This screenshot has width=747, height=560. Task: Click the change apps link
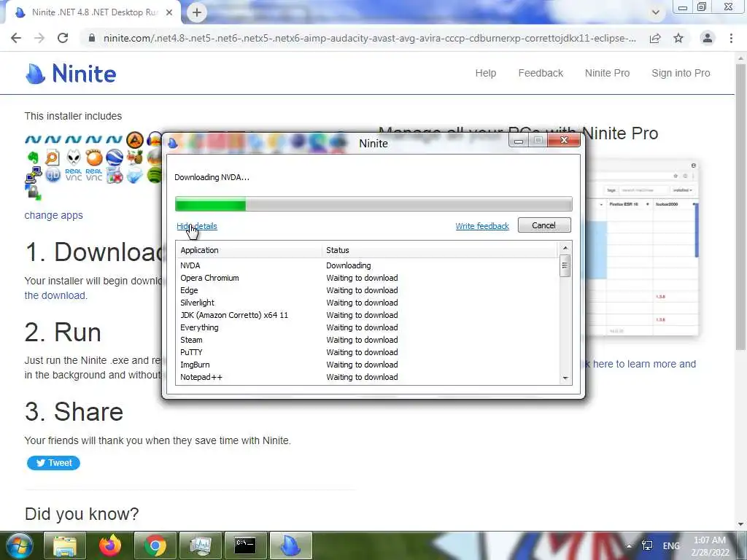tap(53, 215)
